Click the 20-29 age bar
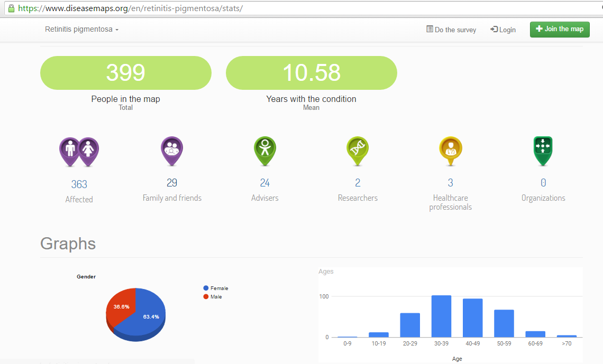Image resolution: width=603 pixels, height=364 pixels. [x=410, y=325]
